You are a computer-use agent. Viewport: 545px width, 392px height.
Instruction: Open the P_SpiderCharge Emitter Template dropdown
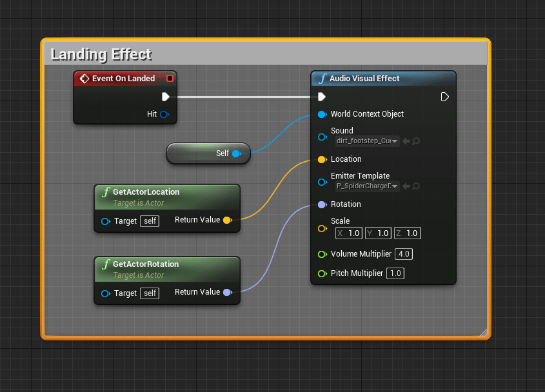tap(367, 186)
